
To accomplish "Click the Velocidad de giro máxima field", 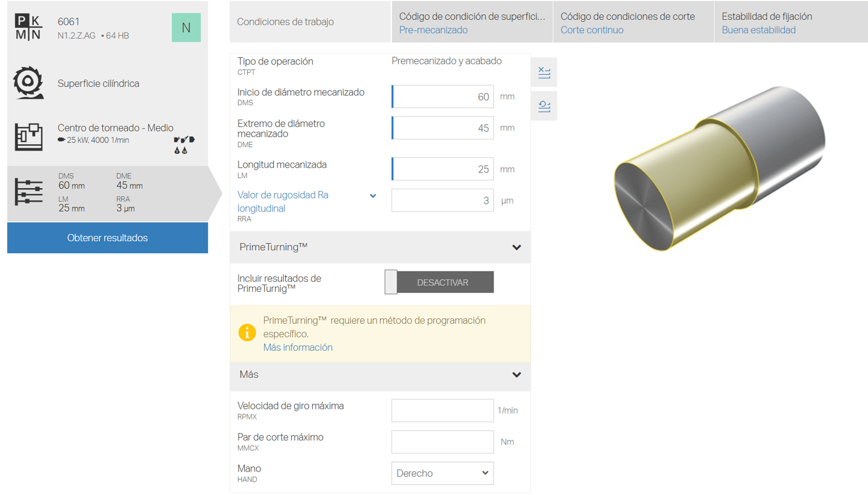I will 442,411.
